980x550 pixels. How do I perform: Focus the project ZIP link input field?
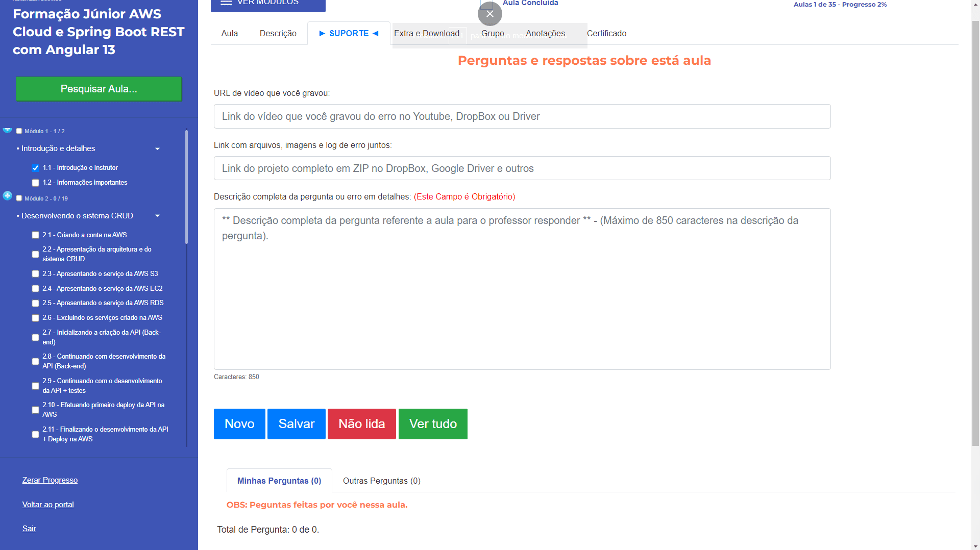click(x=522, y=168)
